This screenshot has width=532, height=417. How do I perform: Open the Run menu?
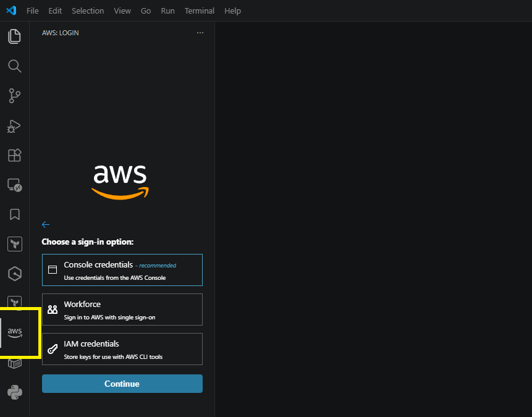coord(167,11)
